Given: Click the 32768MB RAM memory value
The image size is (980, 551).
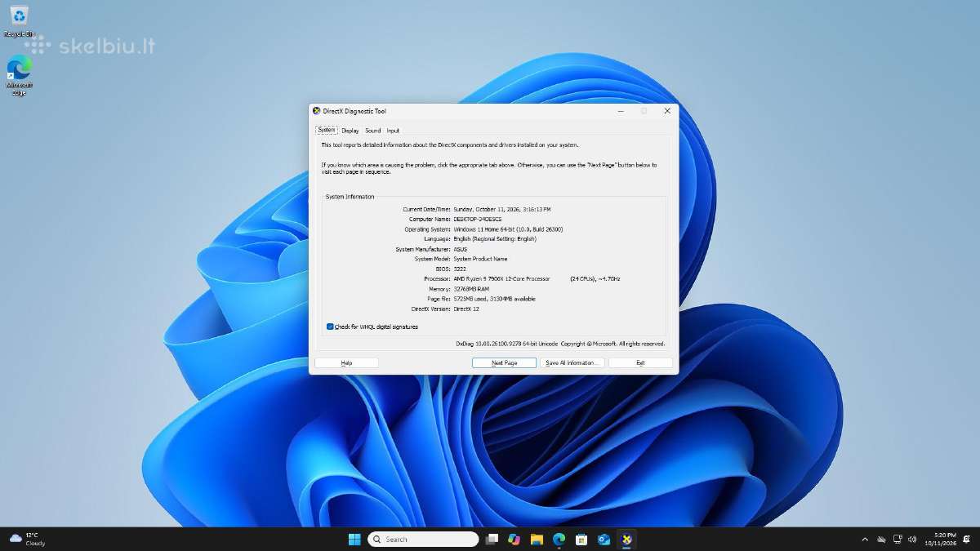Looking at the screenshot, I should pyautogui.click(x=471, y=289).
